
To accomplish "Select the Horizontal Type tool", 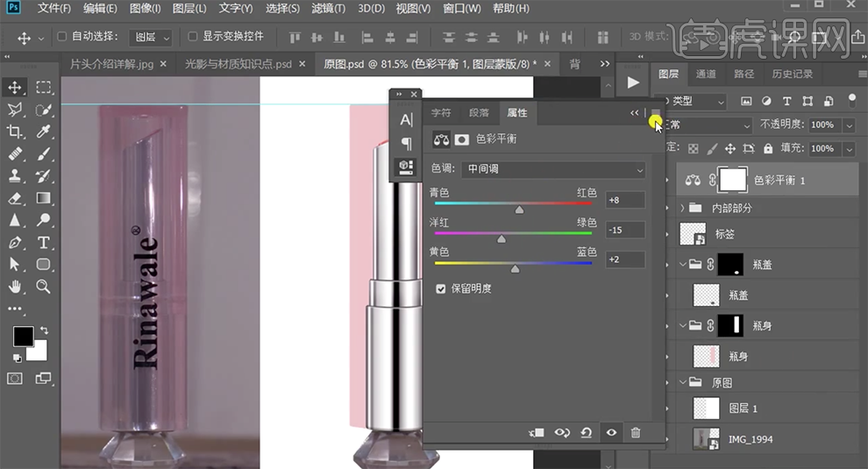I will [43, 243].
